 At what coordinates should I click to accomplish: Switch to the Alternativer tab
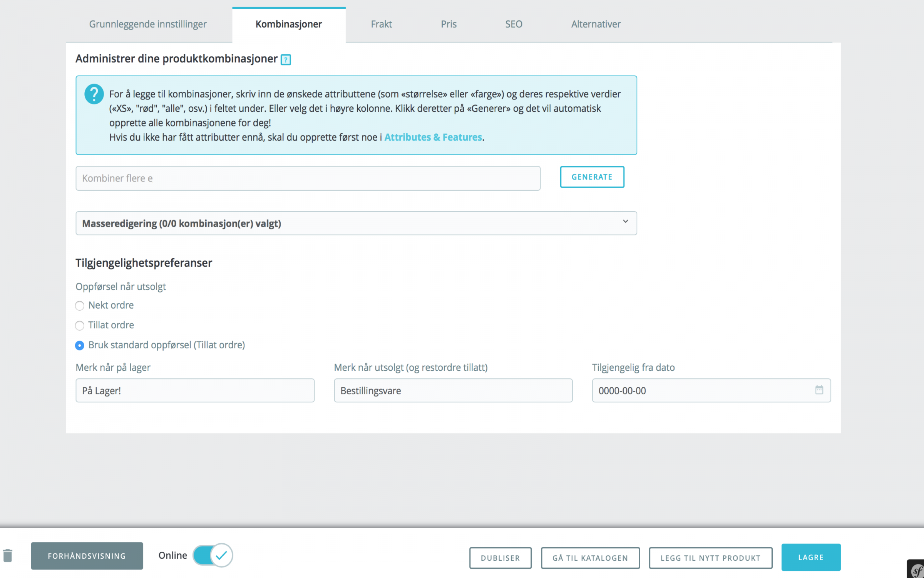tap(596, 24)
